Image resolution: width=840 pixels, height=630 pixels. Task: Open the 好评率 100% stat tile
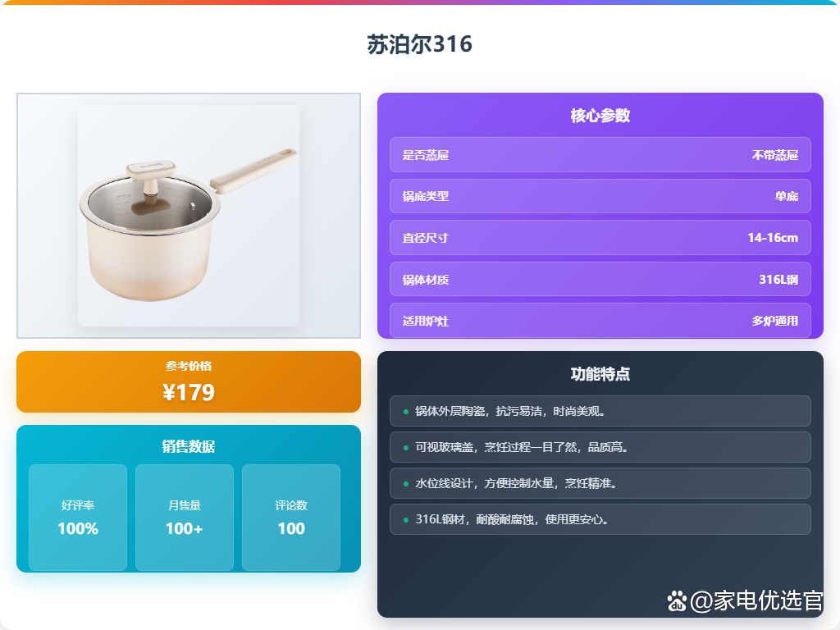tap(78, 518)
